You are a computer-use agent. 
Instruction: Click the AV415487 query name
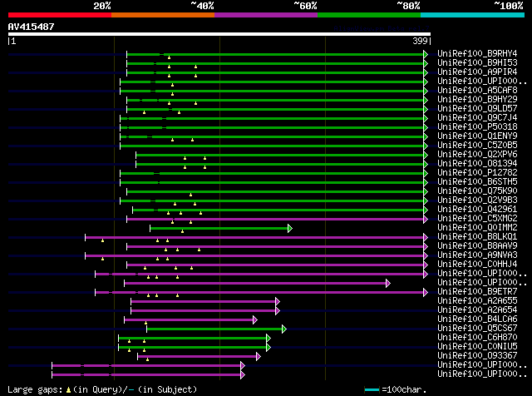coord(32,27)
